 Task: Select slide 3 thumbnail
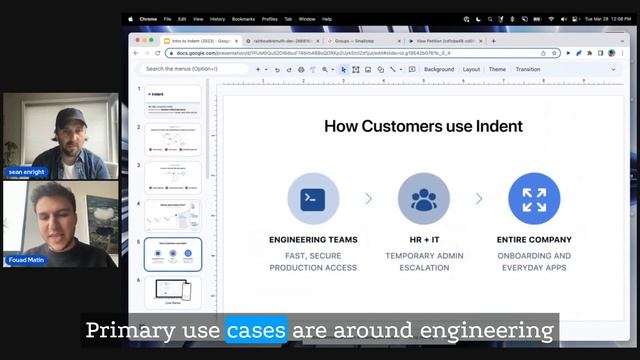pos(173,178)
